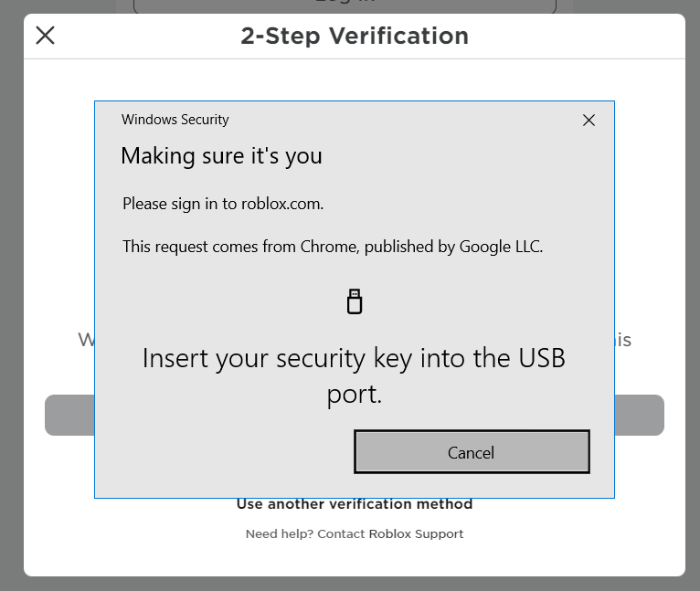
Task: Click the Chrome published by Google LLC text
Action: 333,246
